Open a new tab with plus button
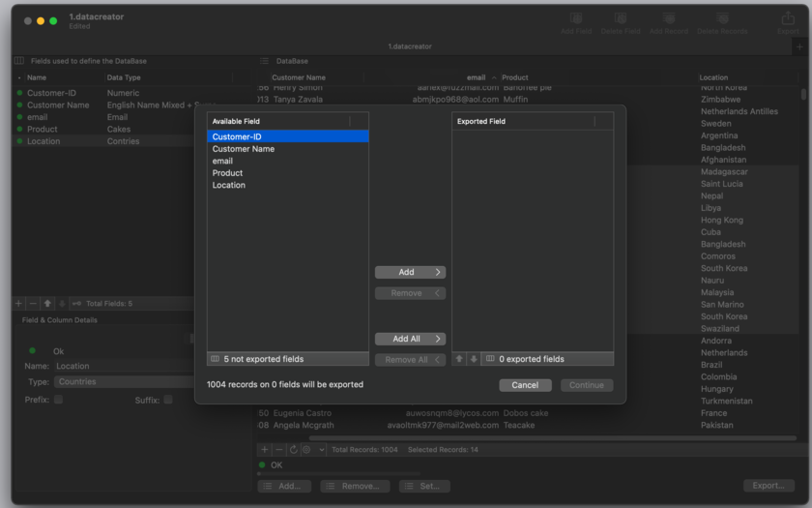812x508 pixels. tap(799, 46)
